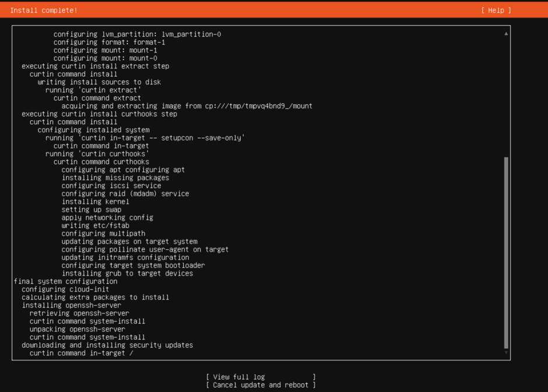Click 'acquiring and extracting image' log line
The width and height of the screenshot is (548, 392).
click(187, 106)
